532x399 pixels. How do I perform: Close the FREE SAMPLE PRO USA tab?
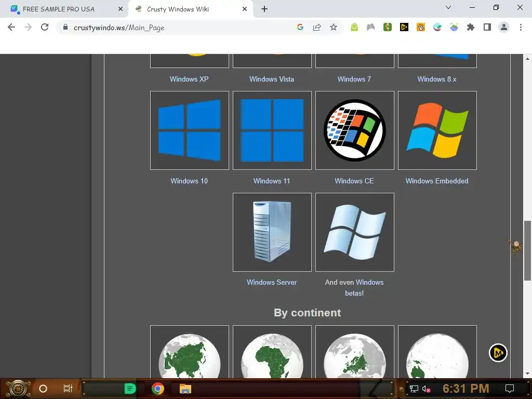121,9
